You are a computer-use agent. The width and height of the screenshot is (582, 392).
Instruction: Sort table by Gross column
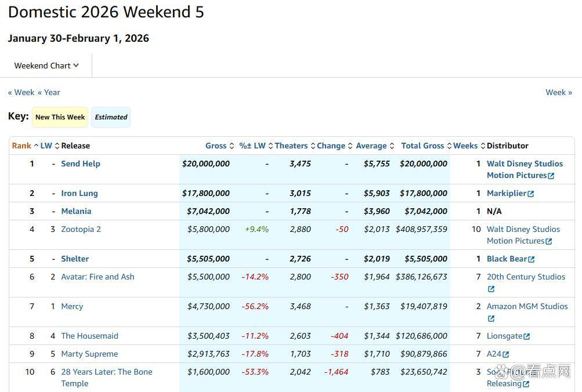pos(216,146)
